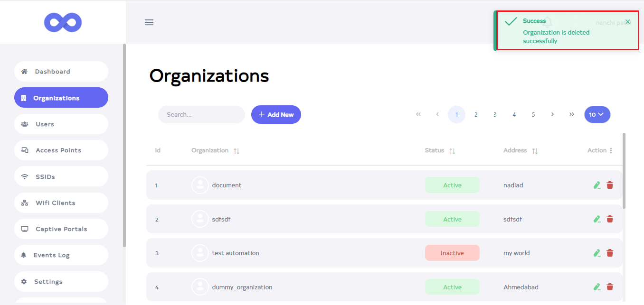This screenshot has width=644, height=305.
Task: Delete the sdfsdf organization
Action: click(610, 219)
